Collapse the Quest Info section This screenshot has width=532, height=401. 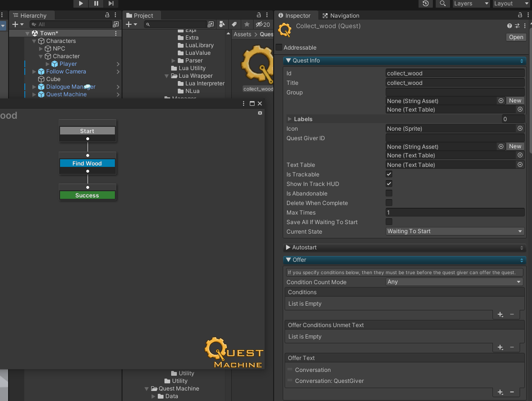(x=288, y=61)
